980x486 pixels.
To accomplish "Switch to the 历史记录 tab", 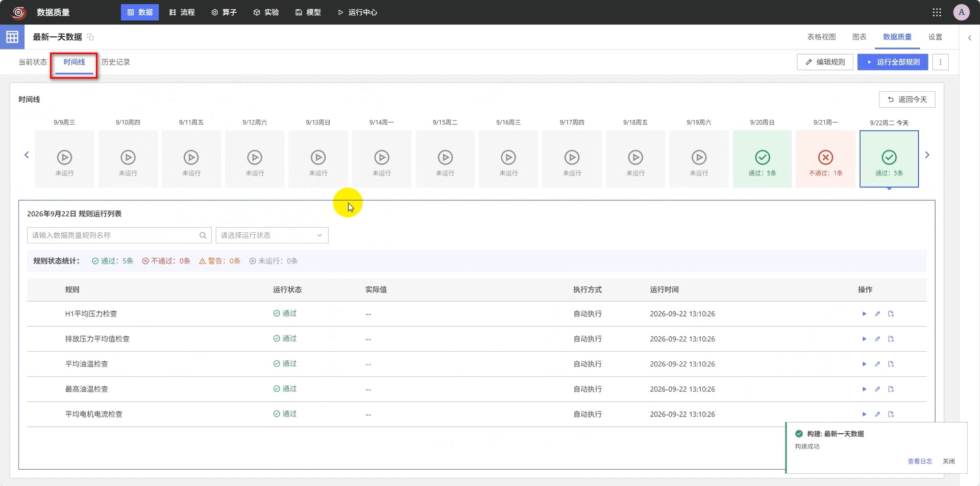I will click(115, 62).
